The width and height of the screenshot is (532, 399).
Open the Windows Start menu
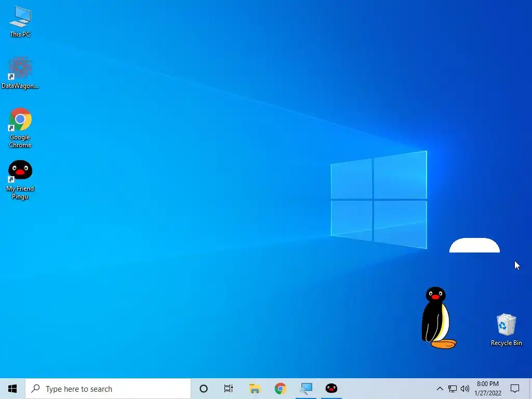pos(12,389)
